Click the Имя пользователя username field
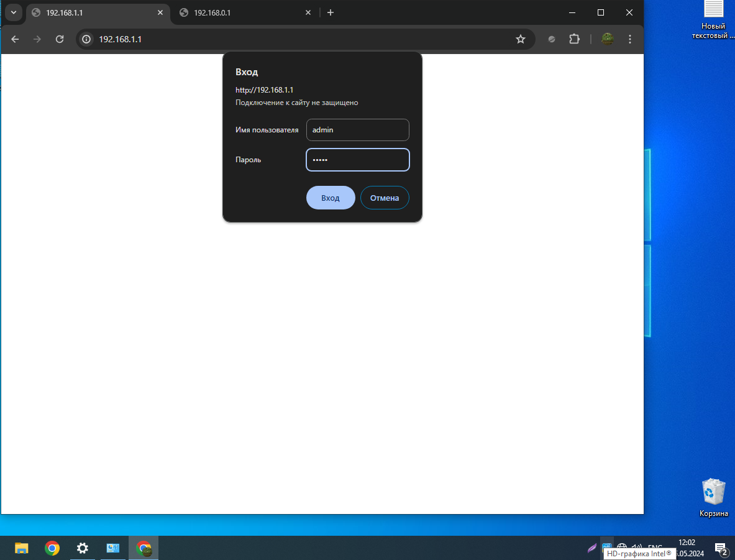735x560 pixels. [x=358, y=130]
